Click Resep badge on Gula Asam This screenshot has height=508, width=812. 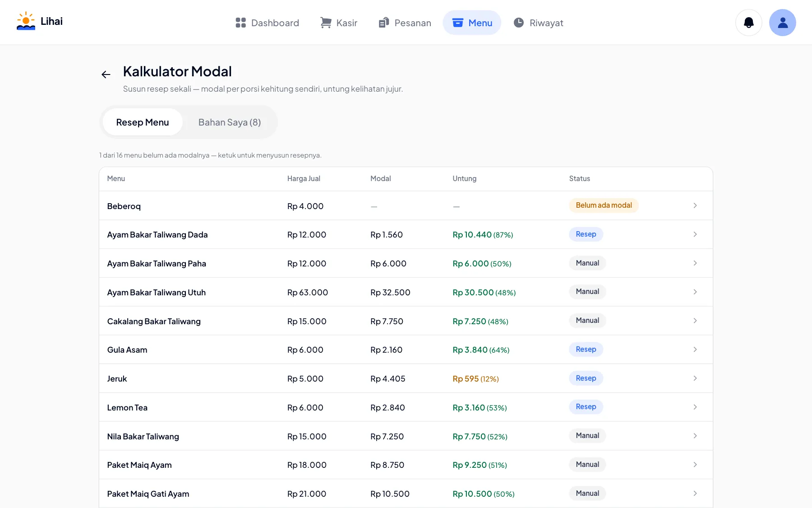tap(586, 350)
